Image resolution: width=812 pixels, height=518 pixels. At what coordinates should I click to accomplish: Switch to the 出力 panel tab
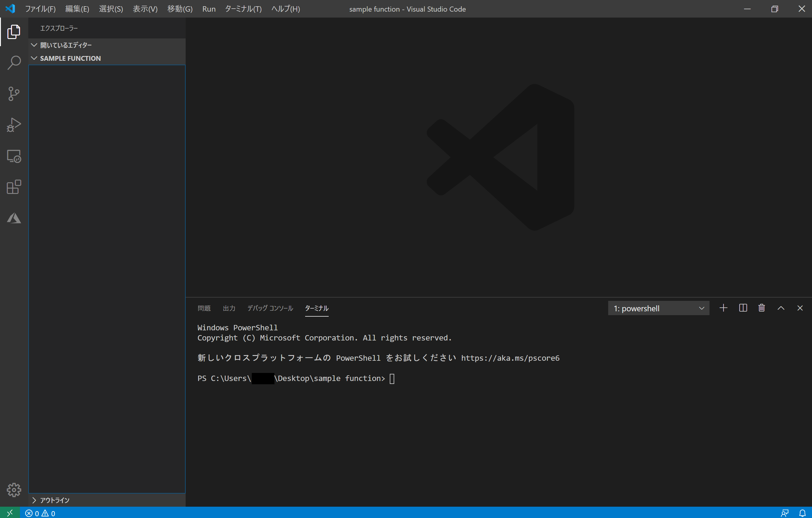[x=229, y=308]
